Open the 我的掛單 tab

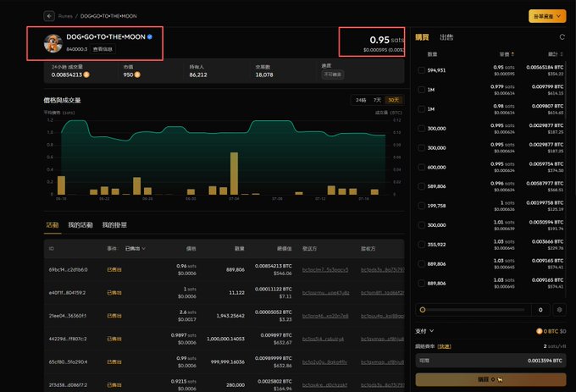tap(114, 225)
